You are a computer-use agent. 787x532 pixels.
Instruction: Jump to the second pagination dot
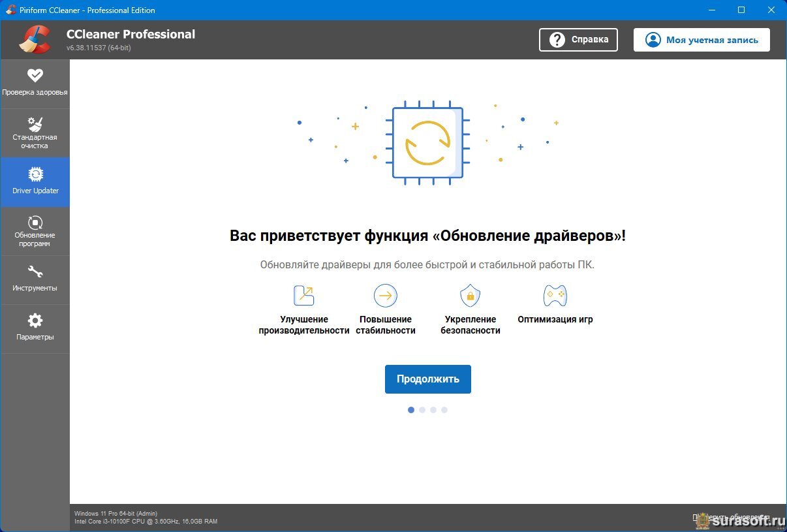[422, 410]
